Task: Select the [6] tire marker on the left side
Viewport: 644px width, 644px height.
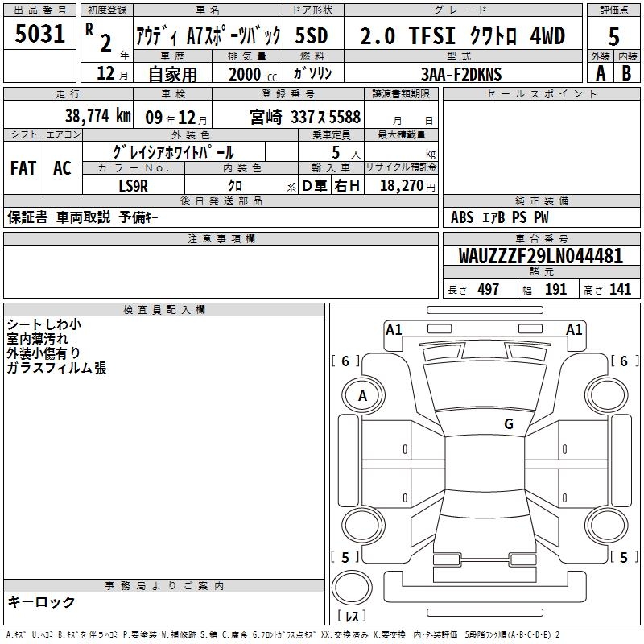Action: [345, 361]
